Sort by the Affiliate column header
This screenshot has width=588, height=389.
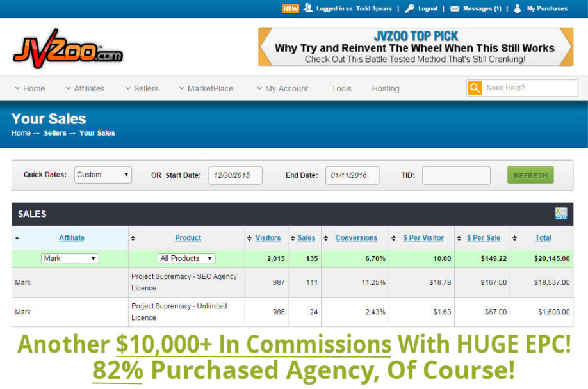72,238
